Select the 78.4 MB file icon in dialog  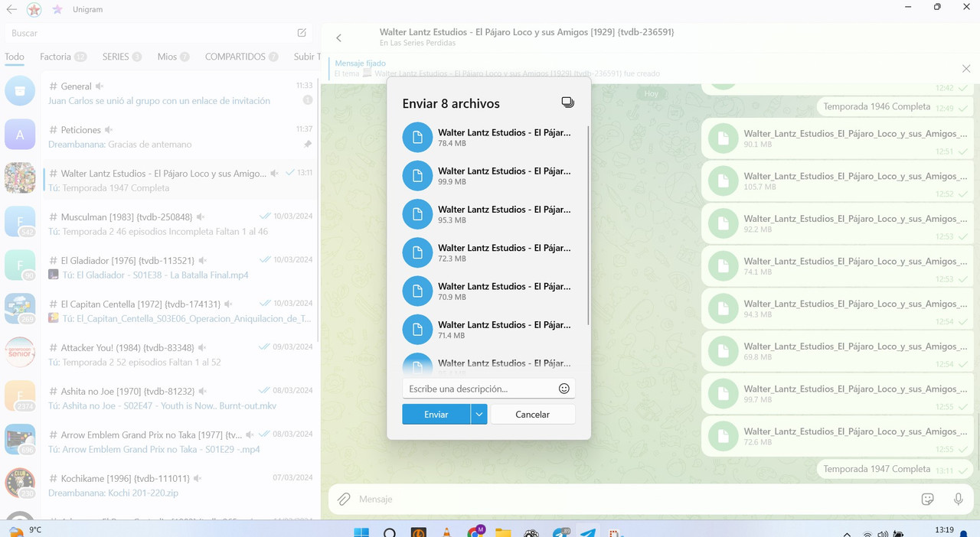click(417, 138)
